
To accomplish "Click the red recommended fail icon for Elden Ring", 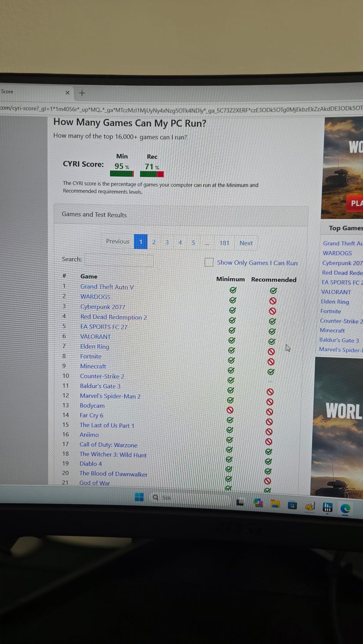I will [x=271, y=351].
